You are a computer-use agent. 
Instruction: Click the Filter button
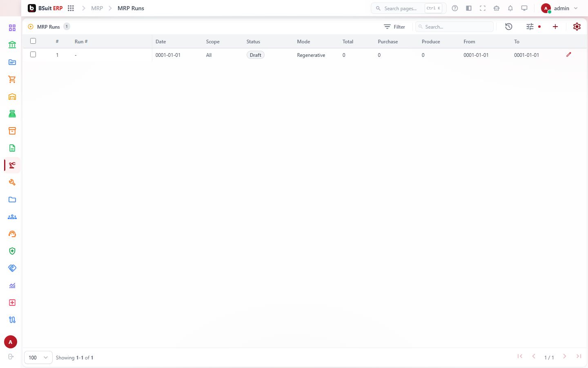(x=394, y=27)
